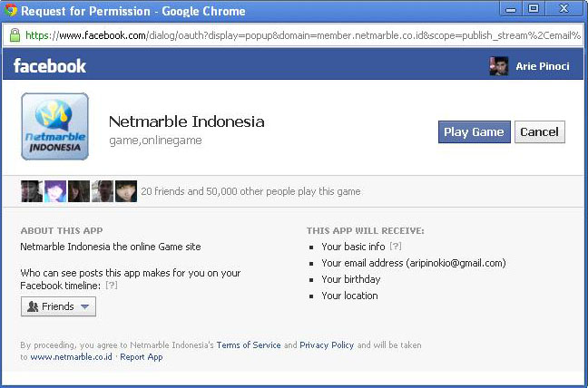Click 'Your email address' permission item

414,263
